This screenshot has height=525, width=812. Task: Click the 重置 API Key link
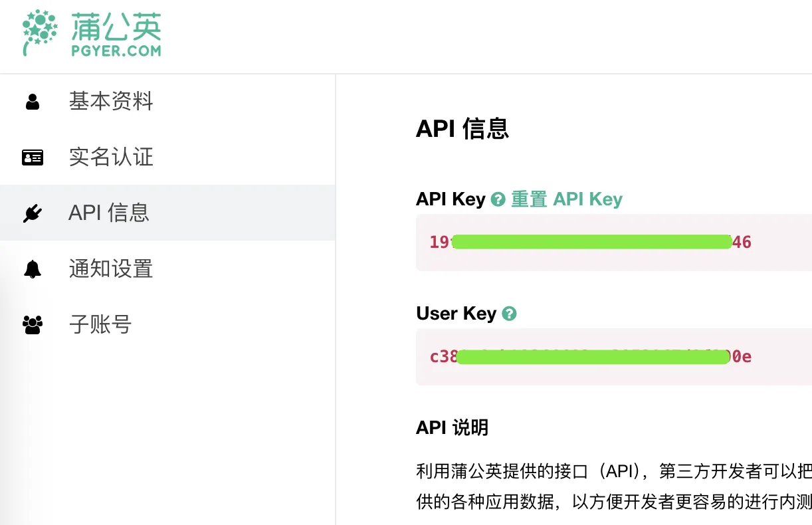click(x=566, y=199)
